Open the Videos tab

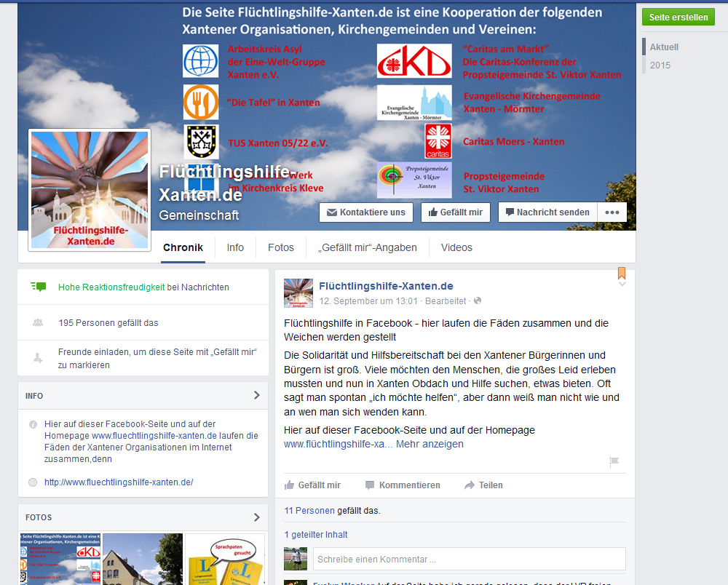tap(456, 247)
